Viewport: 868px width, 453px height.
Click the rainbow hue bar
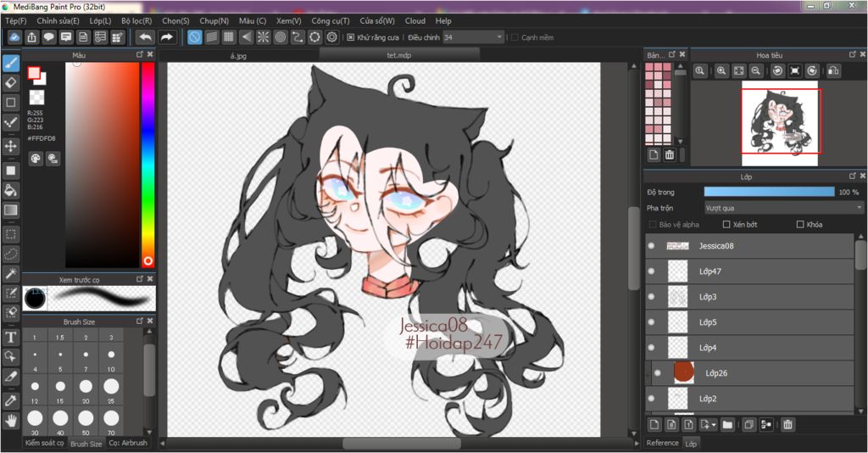(x=147, y=165)
